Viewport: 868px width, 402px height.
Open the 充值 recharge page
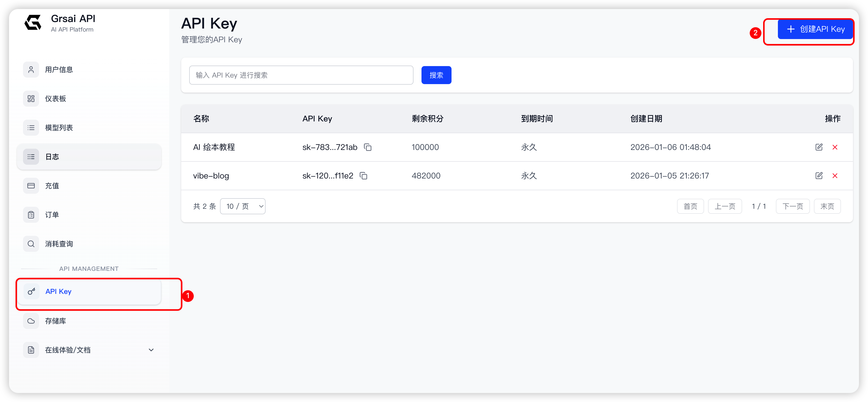(x=52, y=186)
